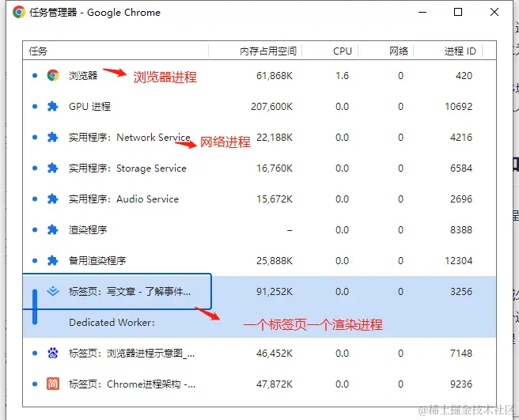The width and height of the screenshot is (519, 420).
Task: Select the 备用渲染程序 task name
Action: [x=97, y=260]
